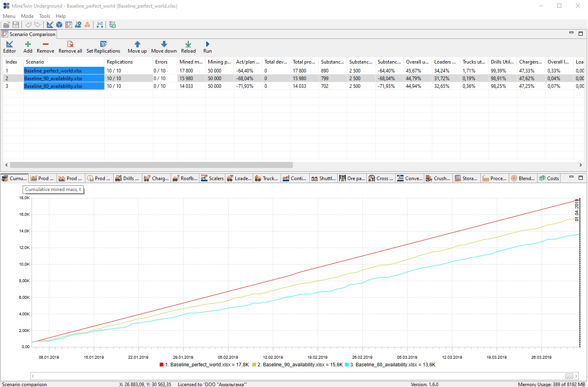Screen dimensions: 588x387
Task: Open Set Replications dialog
Action: coord(103,47)
